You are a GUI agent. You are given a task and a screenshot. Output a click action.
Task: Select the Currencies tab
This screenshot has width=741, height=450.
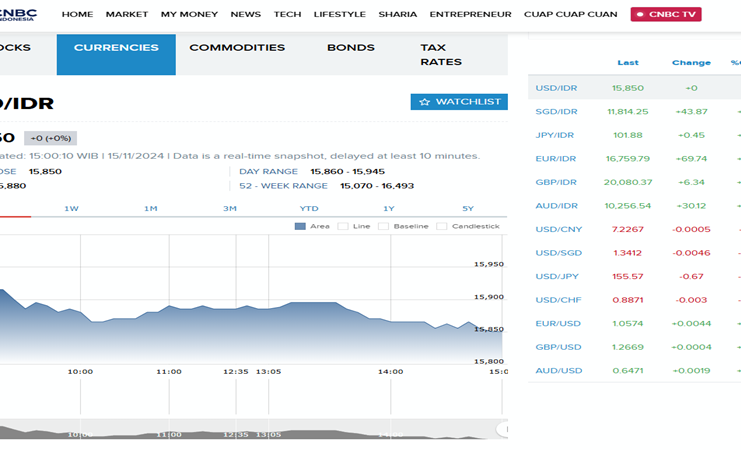[116, 48]
